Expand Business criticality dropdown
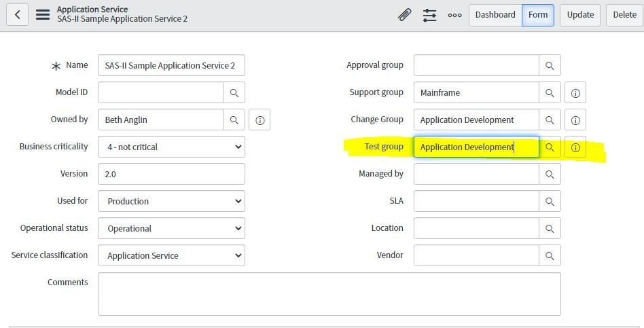The image size is (644, 328). tap(171, 147)
